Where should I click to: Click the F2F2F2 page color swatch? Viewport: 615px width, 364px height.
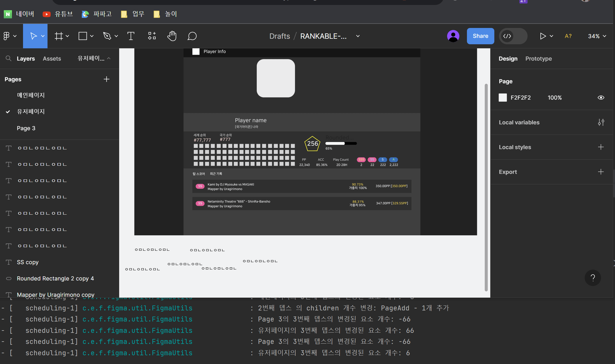pyautogui.click(x=502, y=98)
